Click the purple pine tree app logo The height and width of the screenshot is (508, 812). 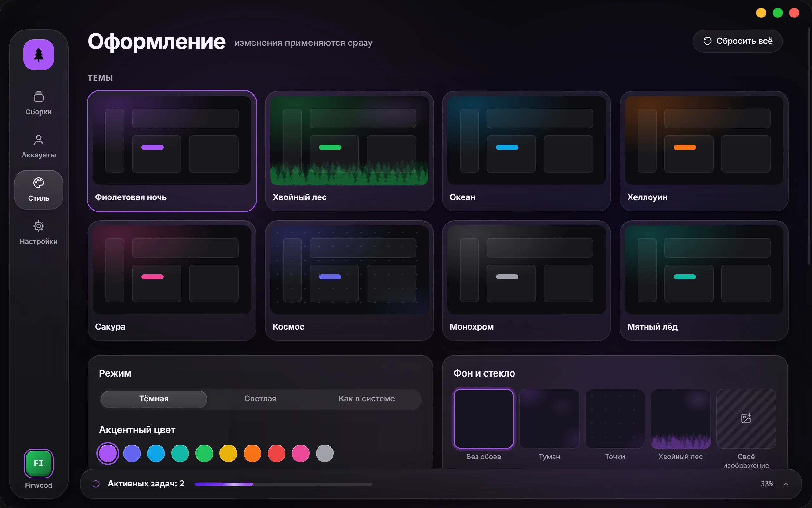click(39, 54)
